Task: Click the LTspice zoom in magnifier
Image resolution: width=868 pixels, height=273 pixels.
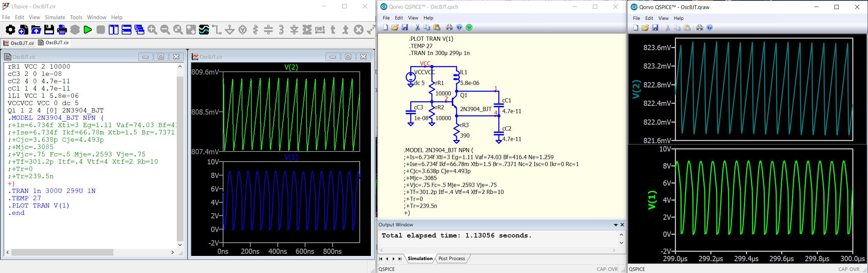Action: click(152, 30)
